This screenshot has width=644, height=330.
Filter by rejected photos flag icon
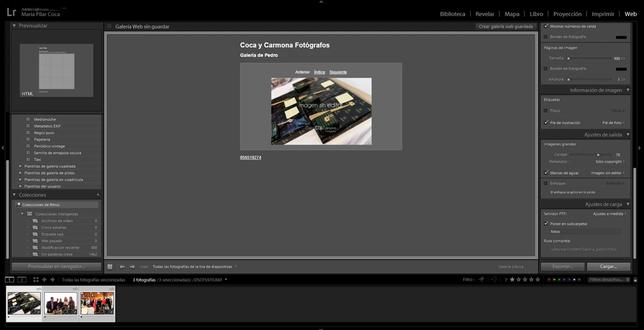point(495,279)
